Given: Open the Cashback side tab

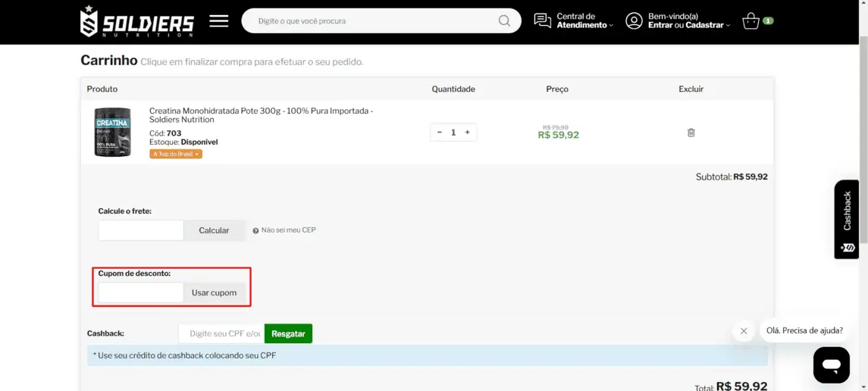Looking at the screenshot, I should (x=847, y=219).
